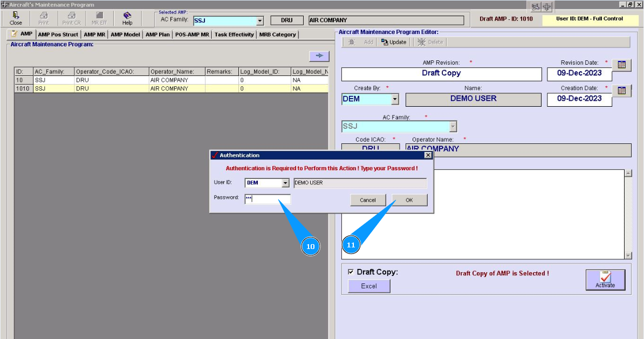Click the DEMO USER field in Authentication
Image resolution: width=644 pixels, height=339 pixels.
[x=360, y=183]
